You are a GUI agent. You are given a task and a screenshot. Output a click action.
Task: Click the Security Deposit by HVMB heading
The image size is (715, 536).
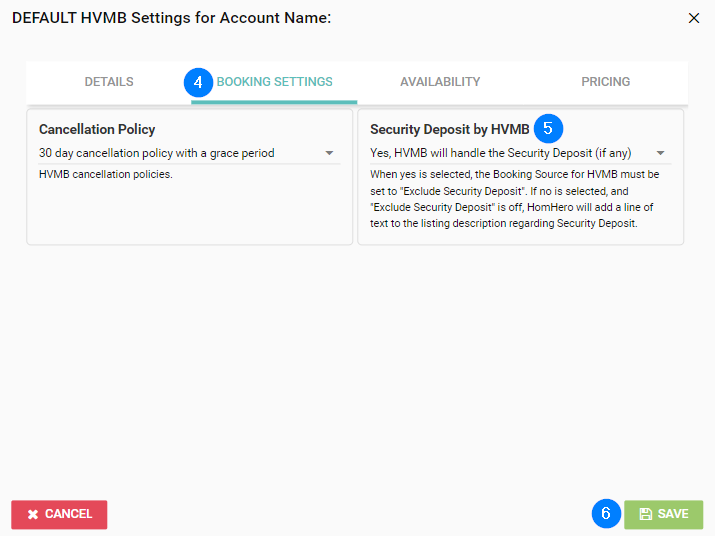tap(449, 129)
